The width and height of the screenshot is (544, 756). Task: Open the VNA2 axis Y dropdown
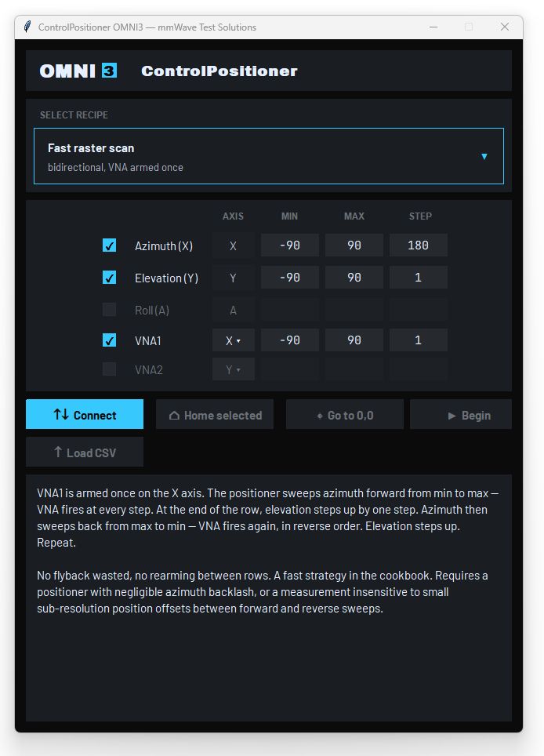234,370
